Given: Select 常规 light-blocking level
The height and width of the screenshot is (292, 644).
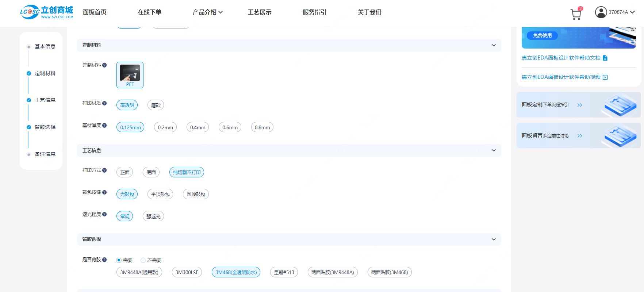Looking at the screenshot, I should [x=124, y=216].
